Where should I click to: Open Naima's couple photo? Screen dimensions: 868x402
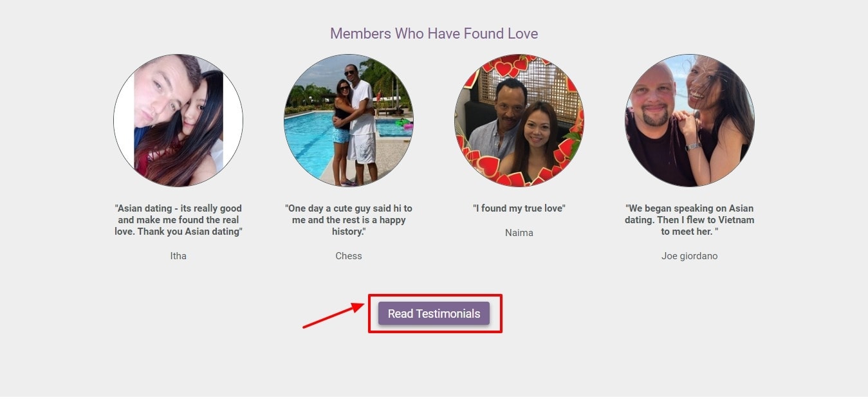click(519, 120)
